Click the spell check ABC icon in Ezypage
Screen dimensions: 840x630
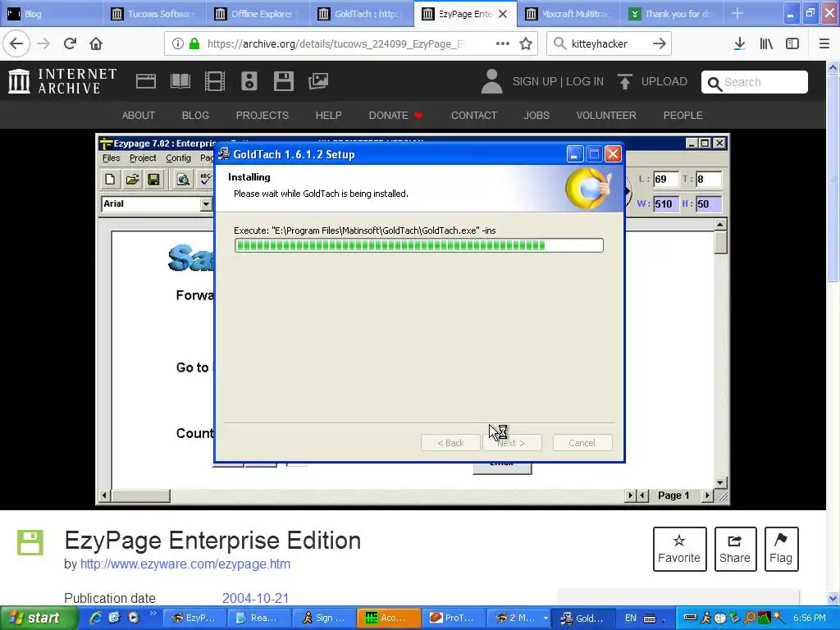click(x=205, y=180)
